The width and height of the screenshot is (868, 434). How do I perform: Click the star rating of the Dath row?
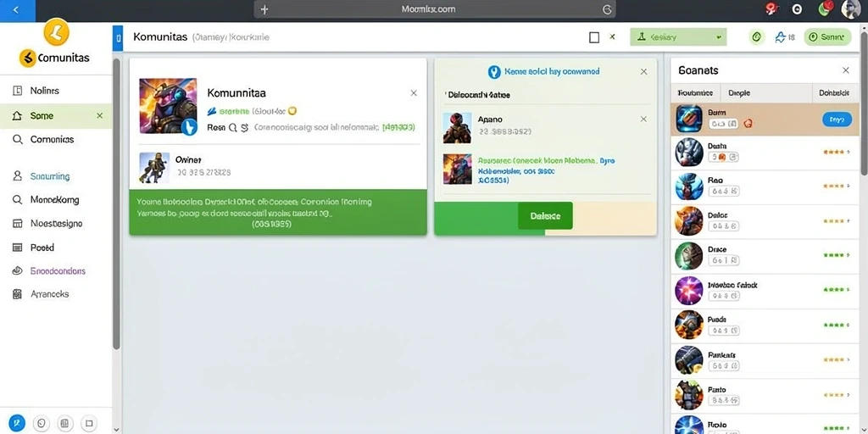834,152
